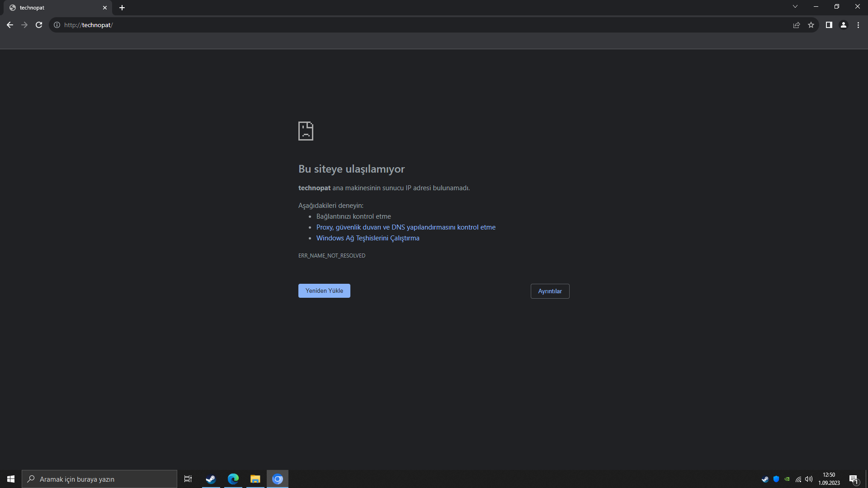Screen dimensions: 868x488
Task: Share this page icon
Action: tap(797, 25)
